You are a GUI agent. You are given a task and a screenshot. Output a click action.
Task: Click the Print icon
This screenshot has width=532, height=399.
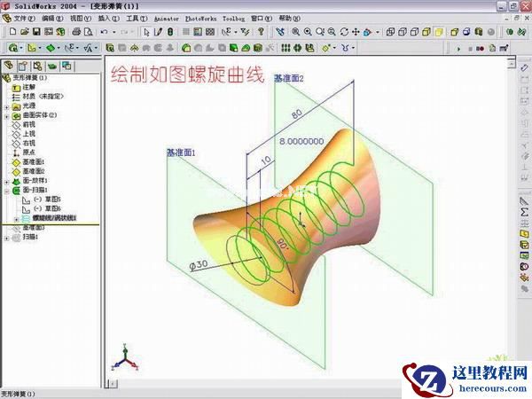tap(76, 32)
